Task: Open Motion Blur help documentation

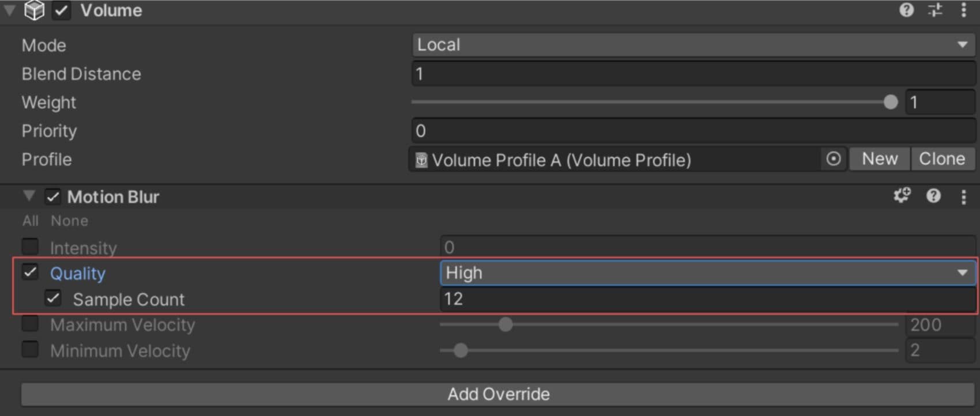Action: point(933,196)
